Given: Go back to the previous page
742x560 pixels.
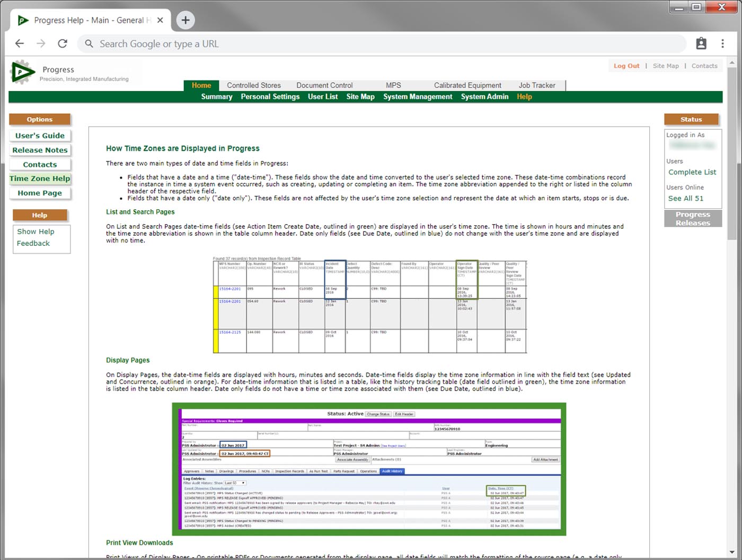Looking at the screenshot, I should (19, 43).
